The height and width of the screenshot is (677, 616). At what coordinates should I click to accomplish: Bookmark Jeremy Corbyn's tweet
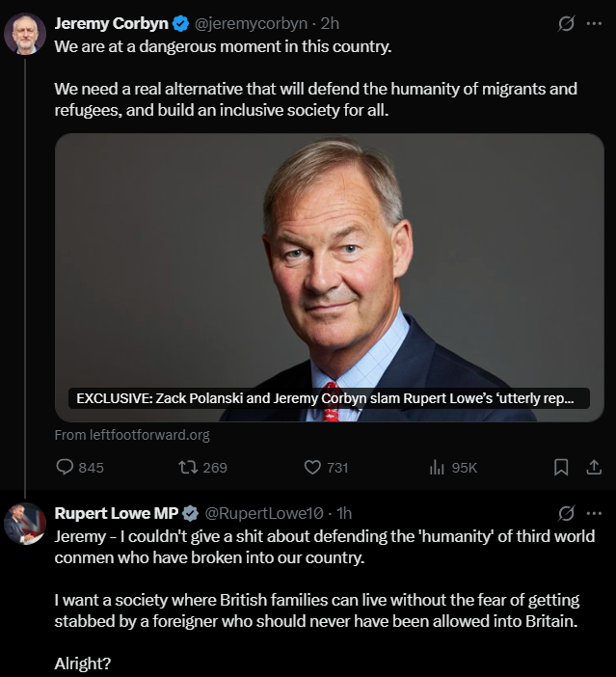coord(561,468)
